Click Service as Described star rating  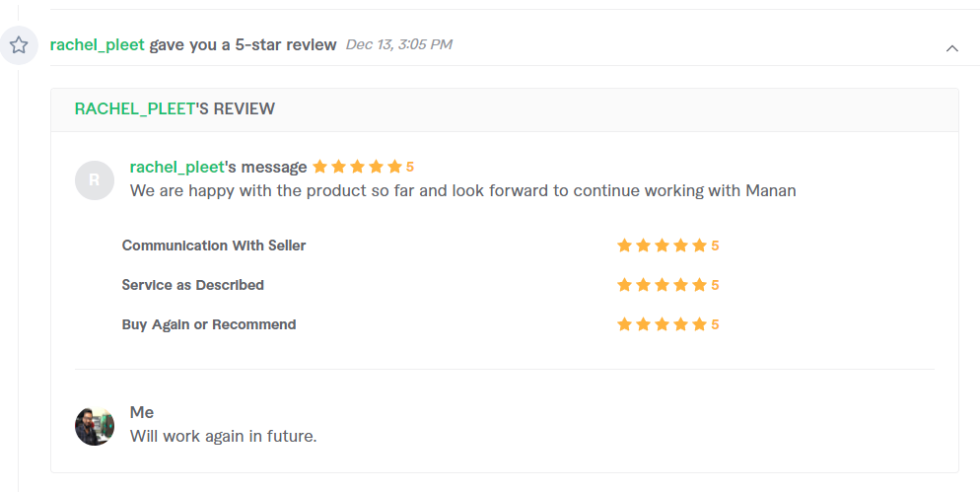[x=667, y=285]
